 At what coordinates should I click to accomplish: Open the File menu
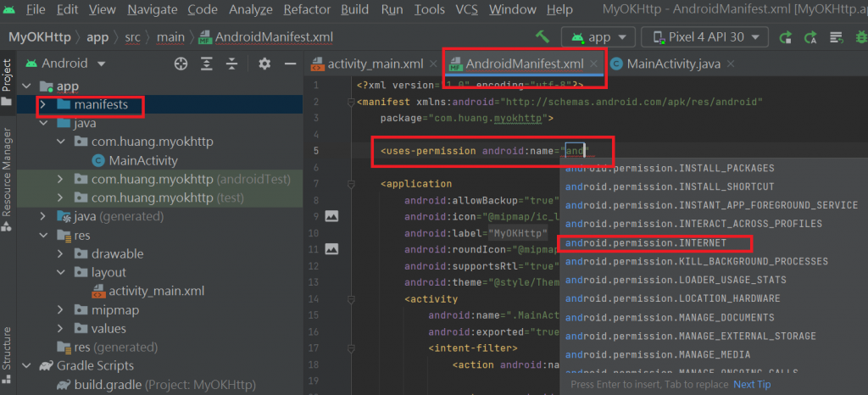coord(36,9)
